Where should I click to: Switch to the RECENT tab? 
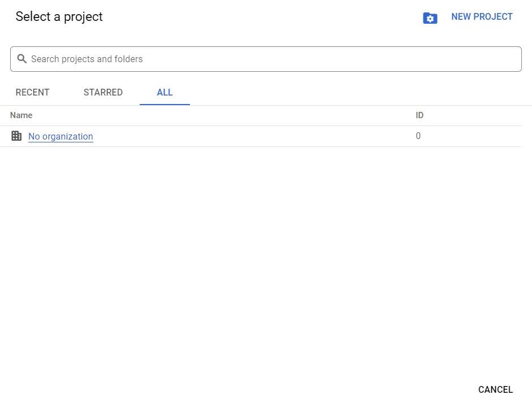[33, 92]
